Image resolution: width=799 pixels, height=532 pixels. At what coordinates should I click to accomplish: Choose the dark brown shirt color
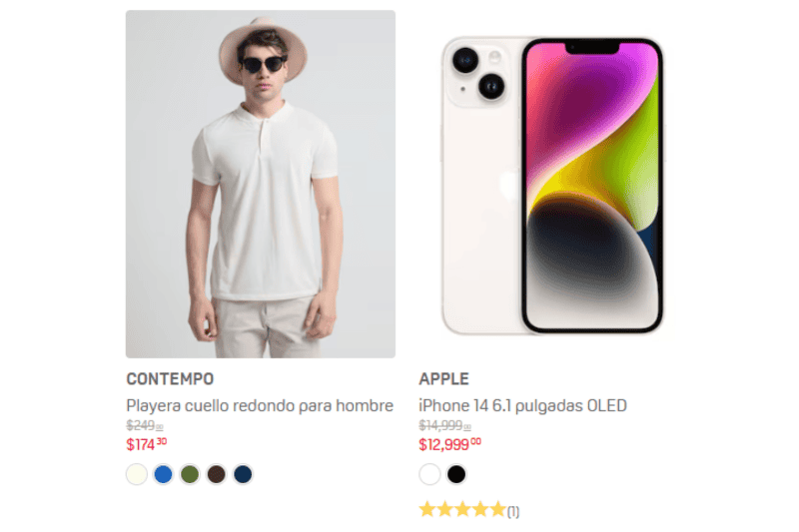216,474
